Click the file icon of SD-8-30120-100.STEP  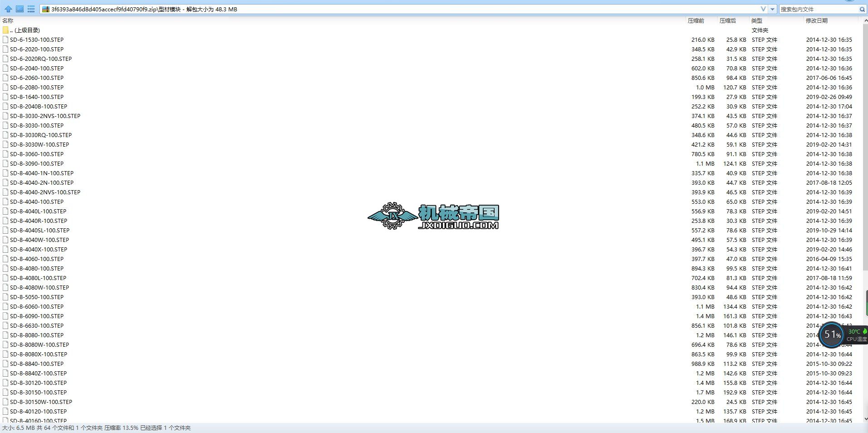(5, 383)
